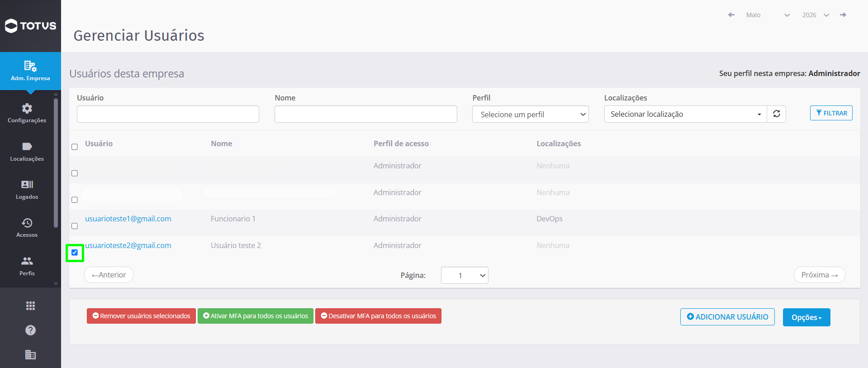Click the sidebar vertical scrollbar
This screenshot has height=368, width=868.
tap(56, 163)
